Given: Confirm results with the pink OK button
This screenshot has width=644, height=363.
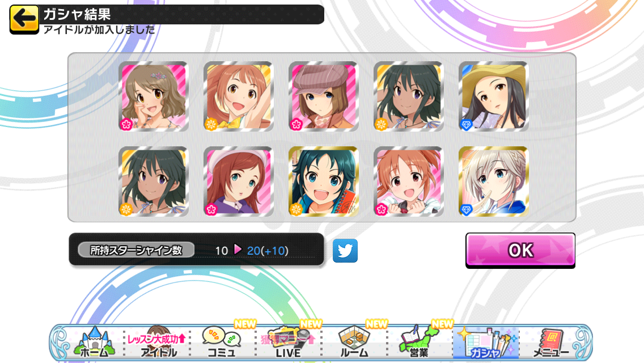Looking at the screenshot, I should 520,250.
